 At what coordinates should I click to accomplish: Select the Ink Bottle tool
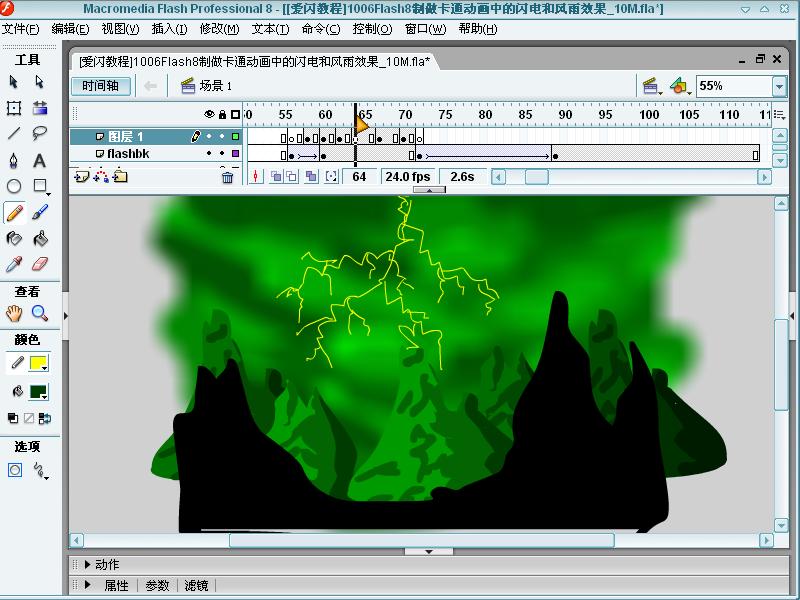14,238
